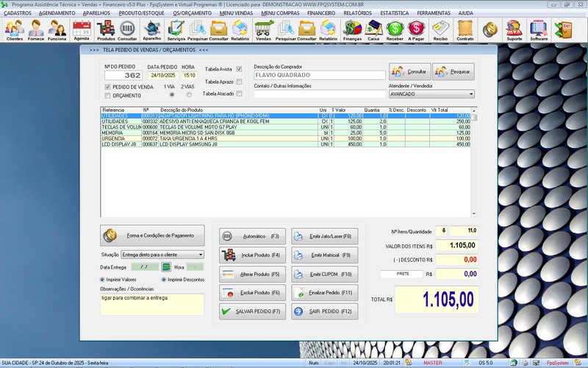
Task: Click the Aparelho toolbar icon
Action: click(x=151, y=29)
